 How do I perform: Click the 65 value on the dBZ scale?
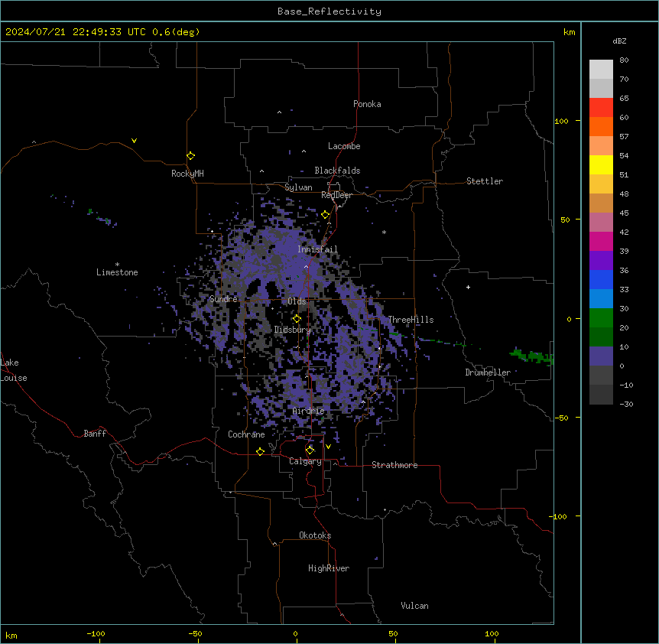coord(624,99)
